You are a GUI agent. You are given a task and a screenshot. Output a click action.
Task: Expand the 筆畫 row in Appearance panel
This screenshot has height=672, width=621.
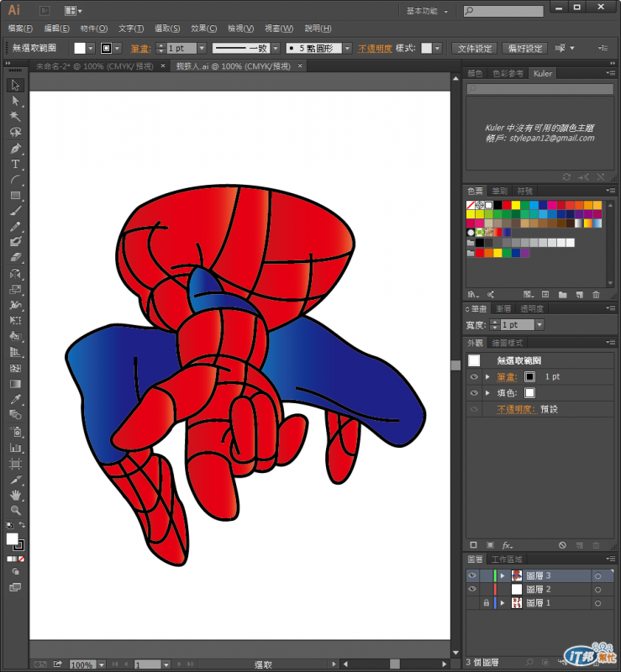487,377
